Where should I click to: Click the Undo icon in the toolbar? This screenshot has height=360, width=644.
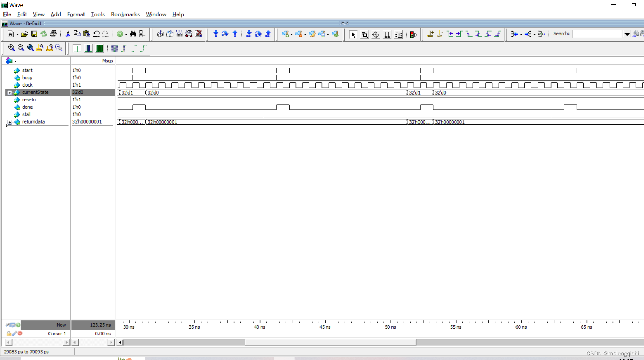pyautogui.click(x=96, y=34)
